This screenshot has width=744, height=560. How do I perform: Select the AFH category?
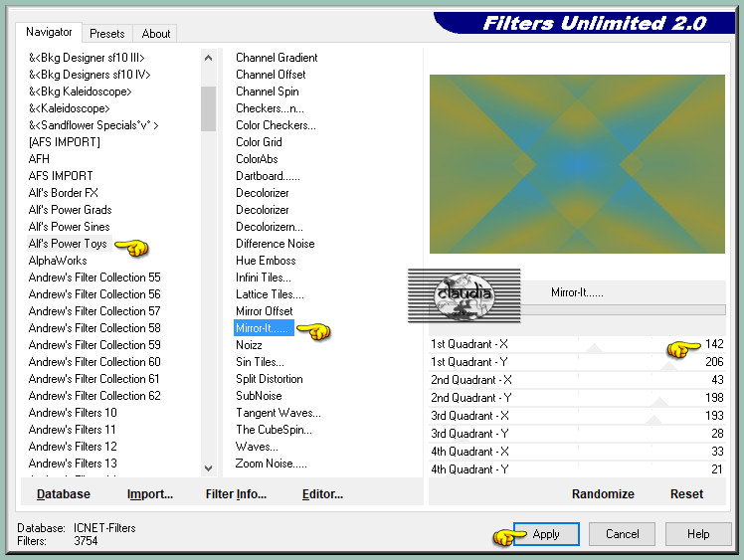pyautogui.click(x=39, y=159)
